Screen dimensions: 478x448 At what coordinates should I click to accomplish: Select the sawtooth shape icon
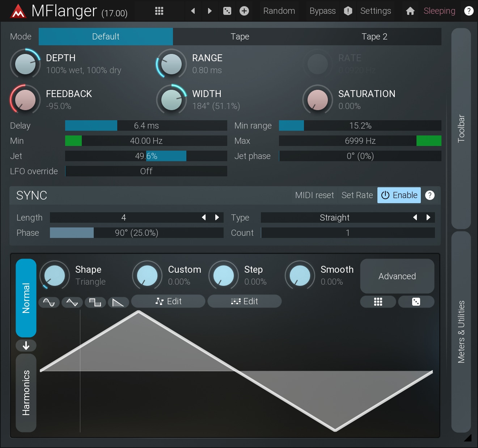(x=118, y=302)
